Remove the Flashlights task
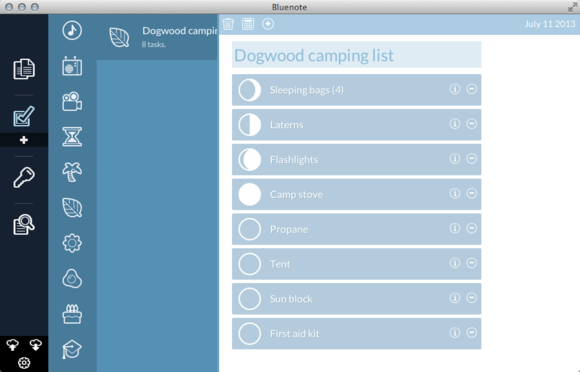 [472, 158]
